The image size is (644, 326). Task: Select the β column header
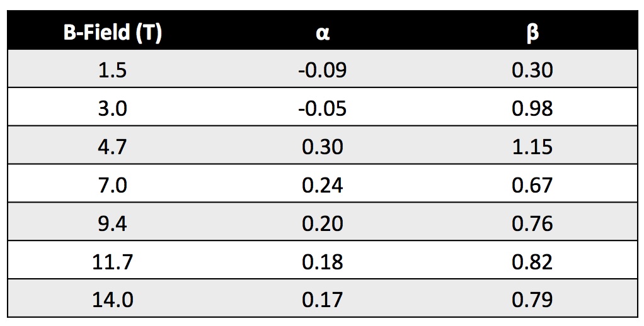point(532,32)
